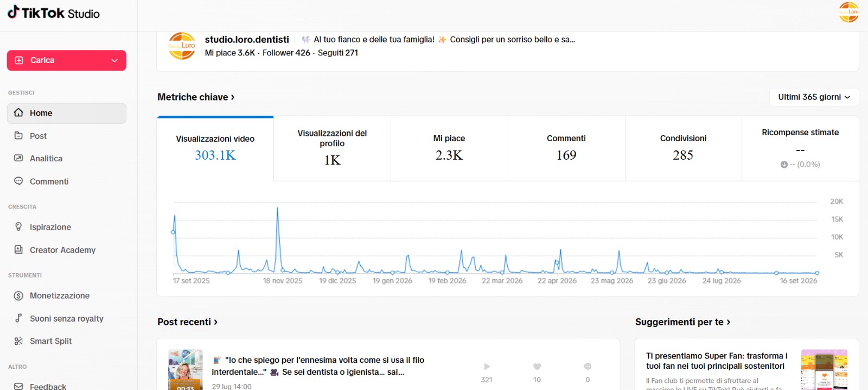Open Suggerimenti per te section

pos(682,322)
